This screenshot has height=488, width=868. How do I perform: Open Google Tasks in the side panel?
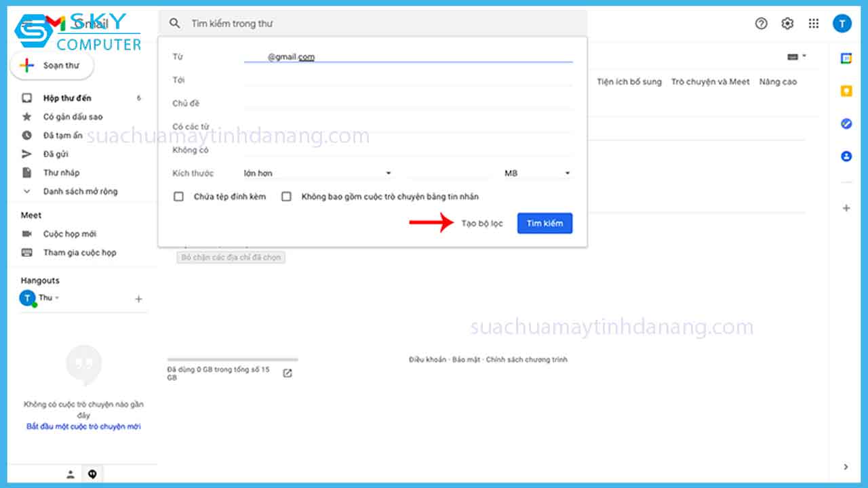click(x=846, y=123)
